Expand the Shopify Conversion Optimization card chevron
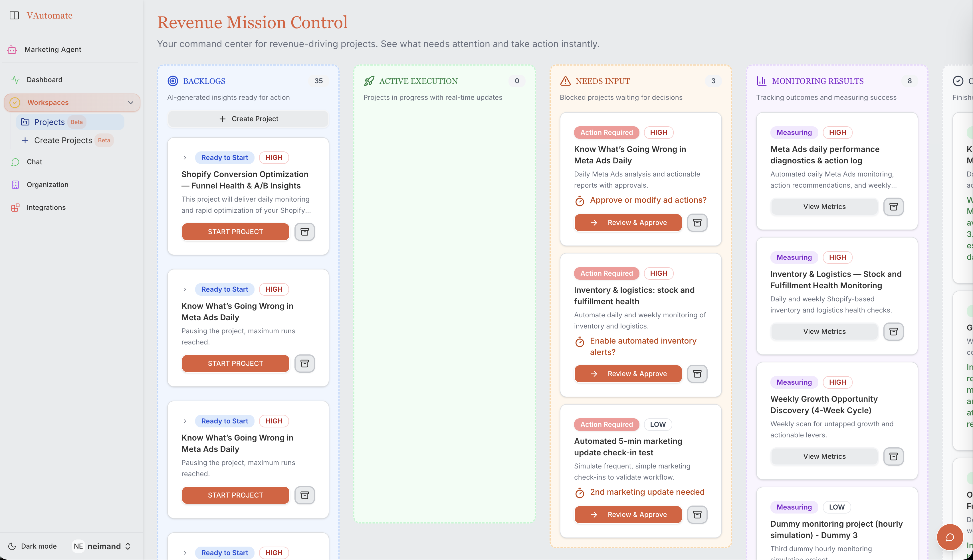This screenshot has height=560, width=973. pos(185,158)
